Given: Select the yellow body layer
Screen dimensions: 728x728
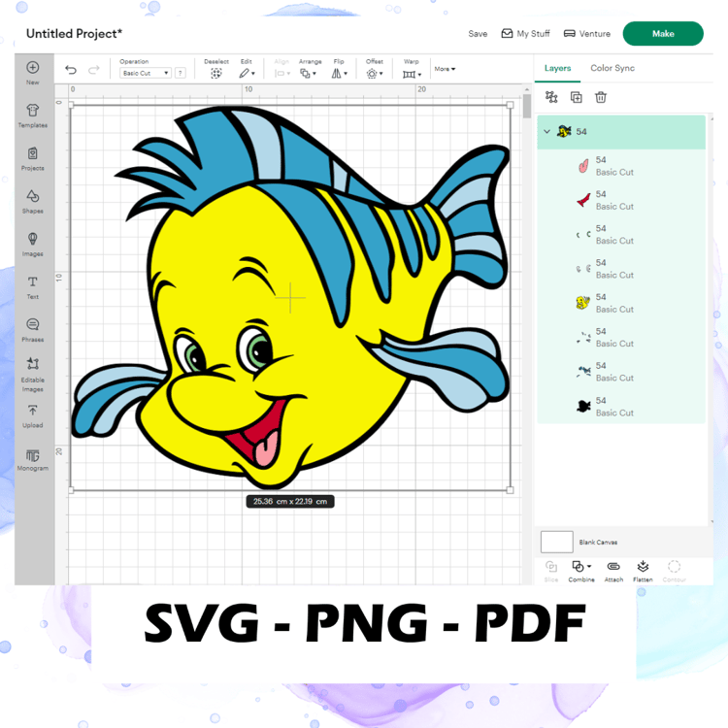Looking at the screenshot, I should click(x=621, y=303).
